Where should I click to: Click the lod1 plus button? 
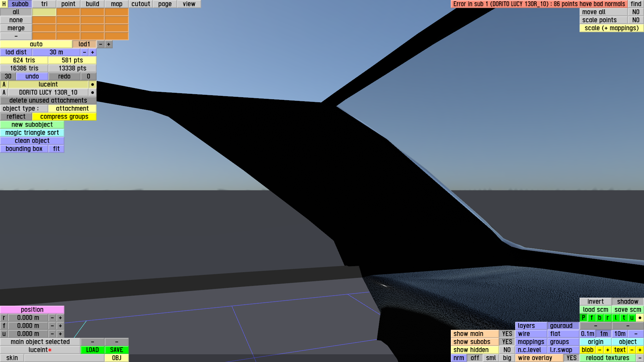(108, 44)
